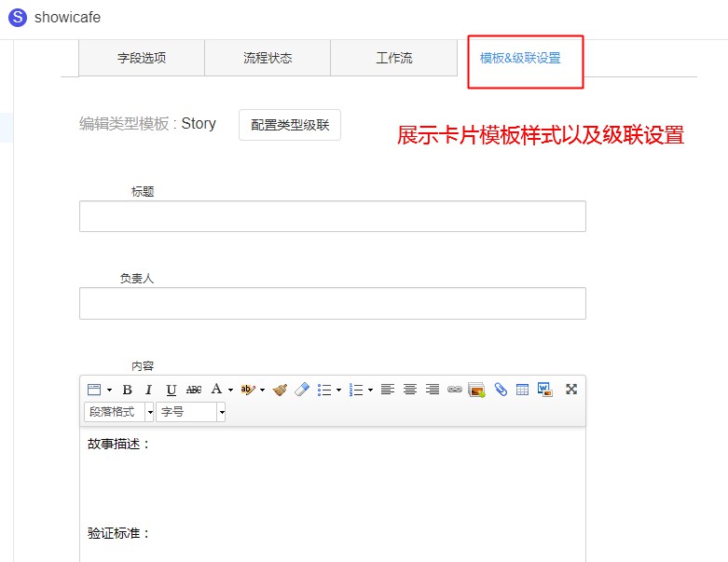Click the 故事描述： text line

click(x=119, y=445)
